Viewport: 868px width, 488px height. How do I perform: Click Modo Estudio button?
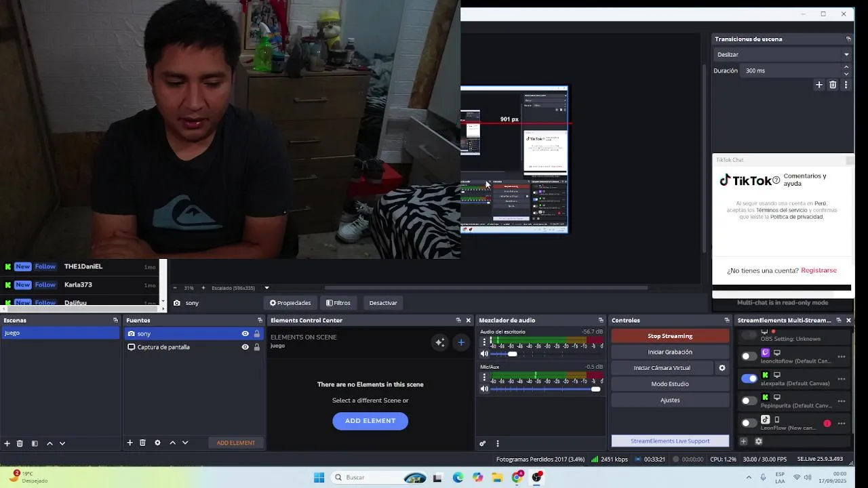[670, 384]
